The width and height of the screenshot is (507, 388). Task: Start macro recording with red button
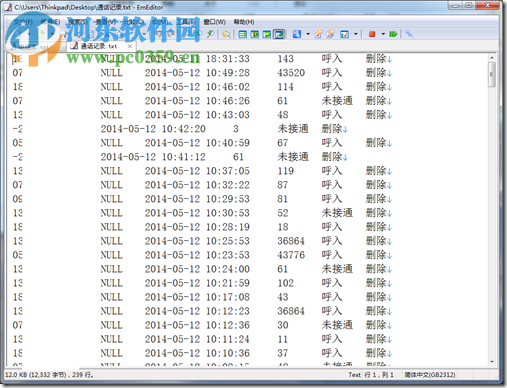click(x=372, y=34)
